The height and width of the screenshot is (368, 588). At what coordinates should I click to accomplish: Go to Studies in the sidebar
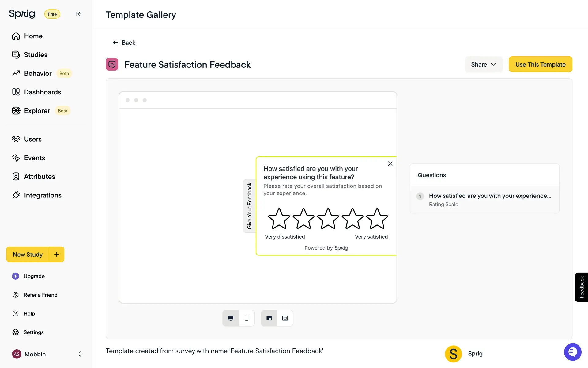point(36,55)
